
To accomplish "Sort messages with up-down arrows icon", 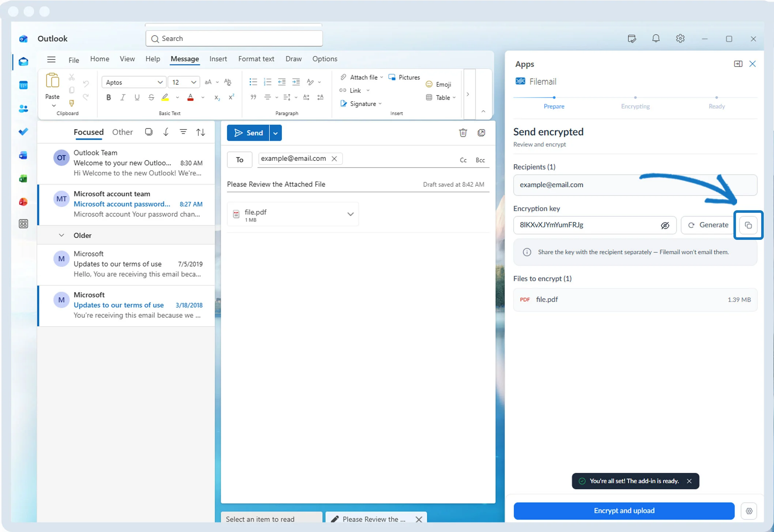I will click(x=200, y=132).
